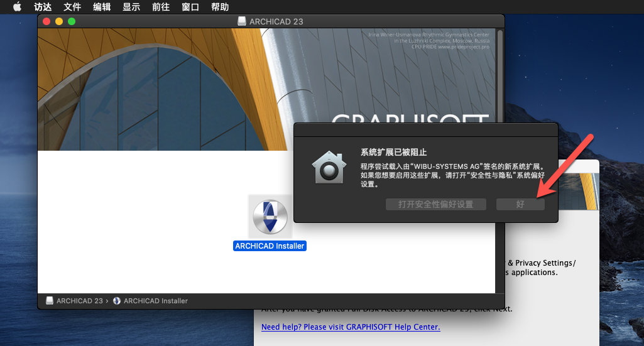Click the 系统扩展已被阻止 dialog heading

click(x=393, y=152)
